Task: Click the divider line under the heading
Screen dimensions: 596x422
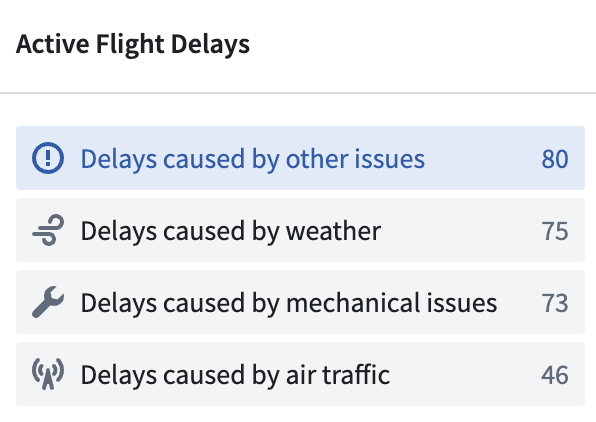Action: pos(298,92)
